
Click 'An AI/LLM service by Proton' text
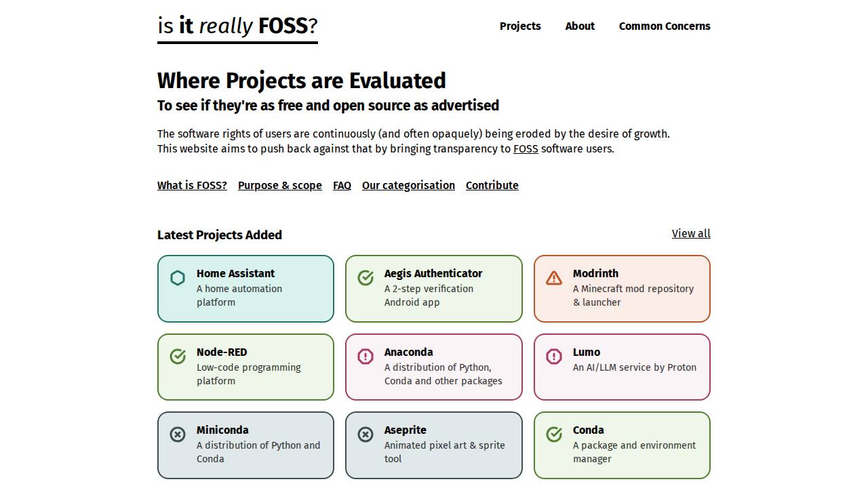(x=635, y=367)
